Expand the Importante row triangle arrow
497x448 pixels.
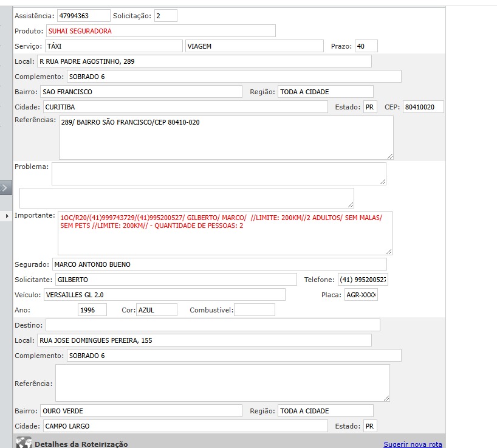[x=7, y=216]
